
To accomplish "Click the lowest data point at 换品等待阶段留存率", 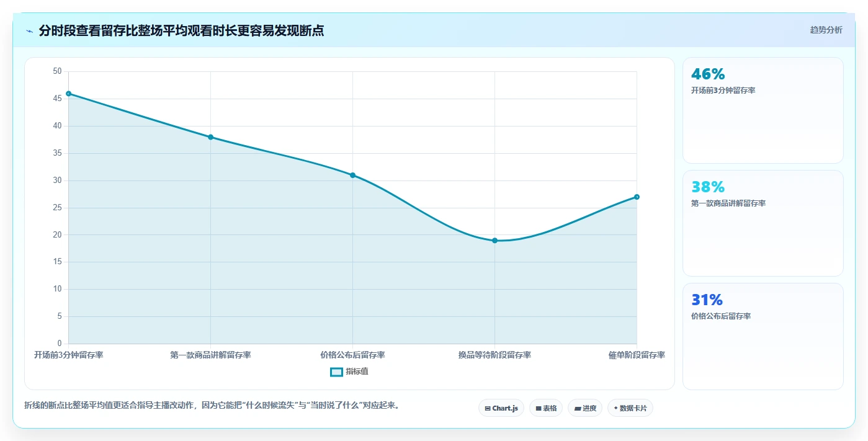I will click(494, 241).
